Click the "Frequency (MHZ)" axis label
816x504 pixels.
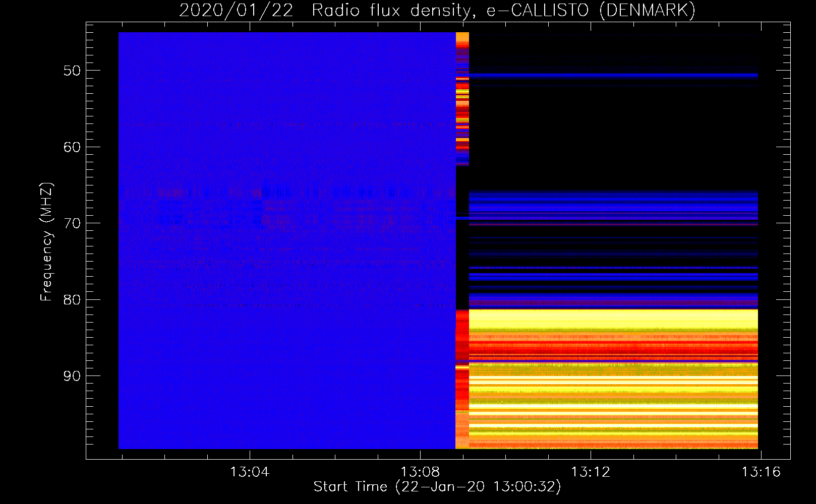pyautogui.click(x=46, y=242)
